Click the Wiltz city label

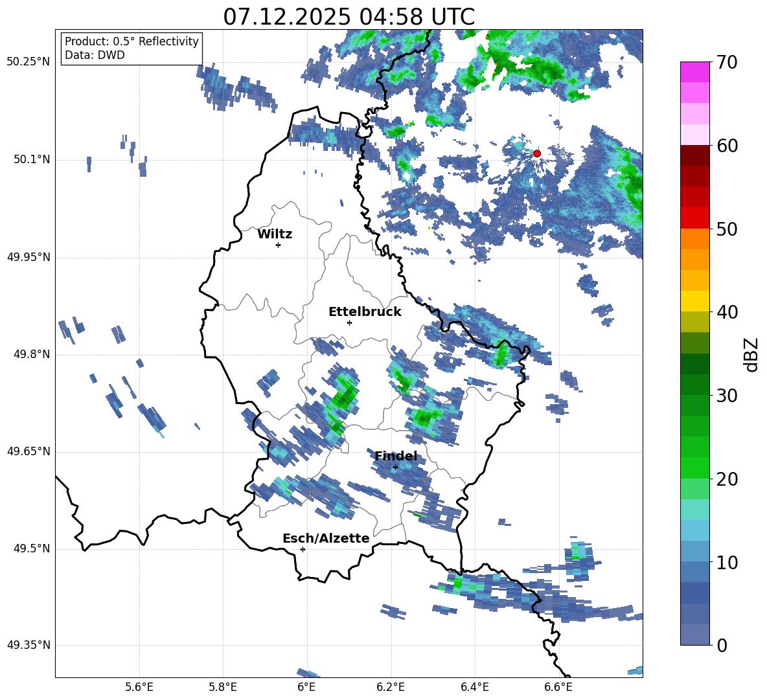point(275,234)
